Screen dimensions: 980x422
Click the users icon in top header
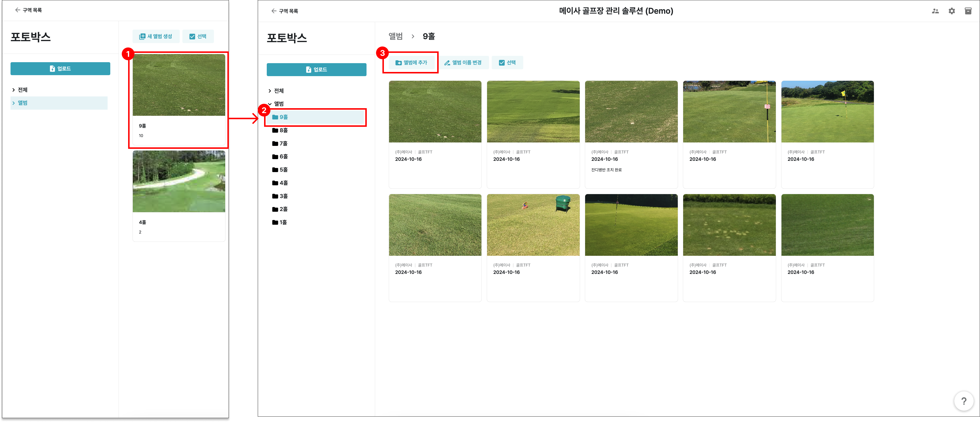(935, 11)
